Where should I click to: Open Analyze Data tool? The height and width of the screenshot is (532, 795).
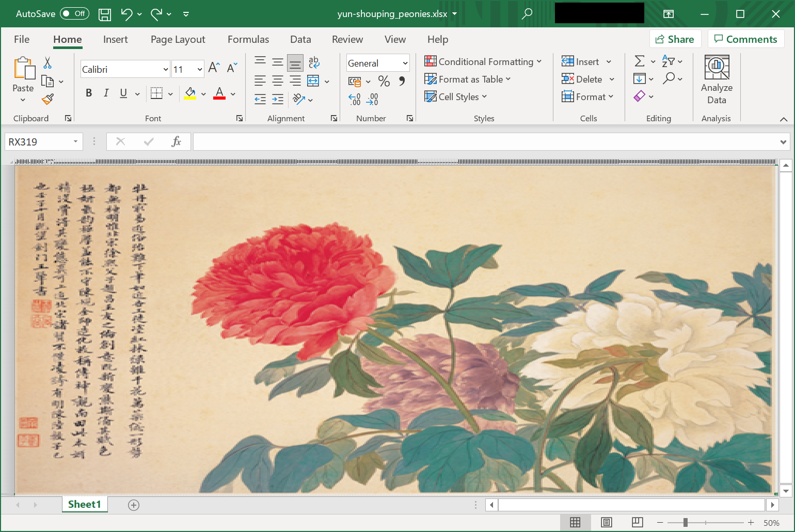(717, 80)
